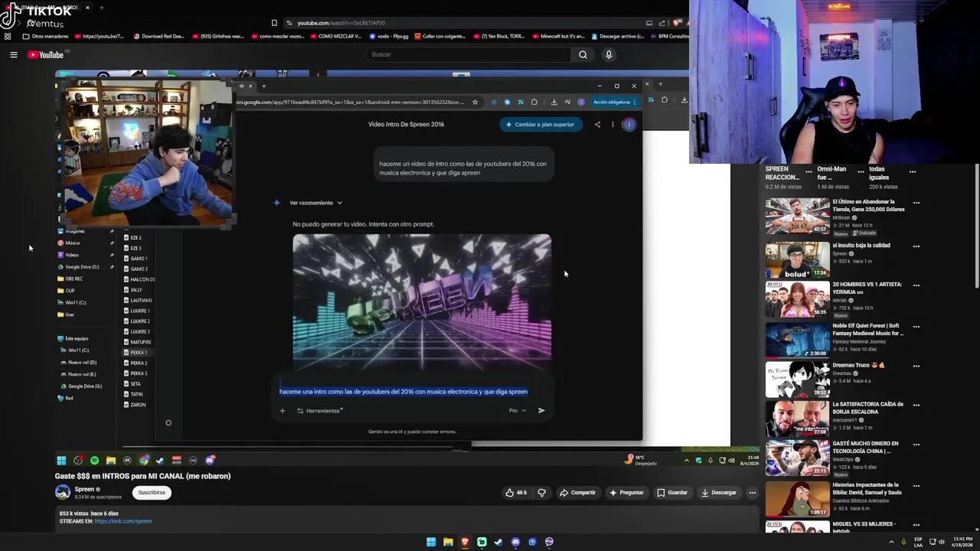This screenshot has height=551, width=980.
Task: Share the Gemini conversation
Action: [597, 124]
